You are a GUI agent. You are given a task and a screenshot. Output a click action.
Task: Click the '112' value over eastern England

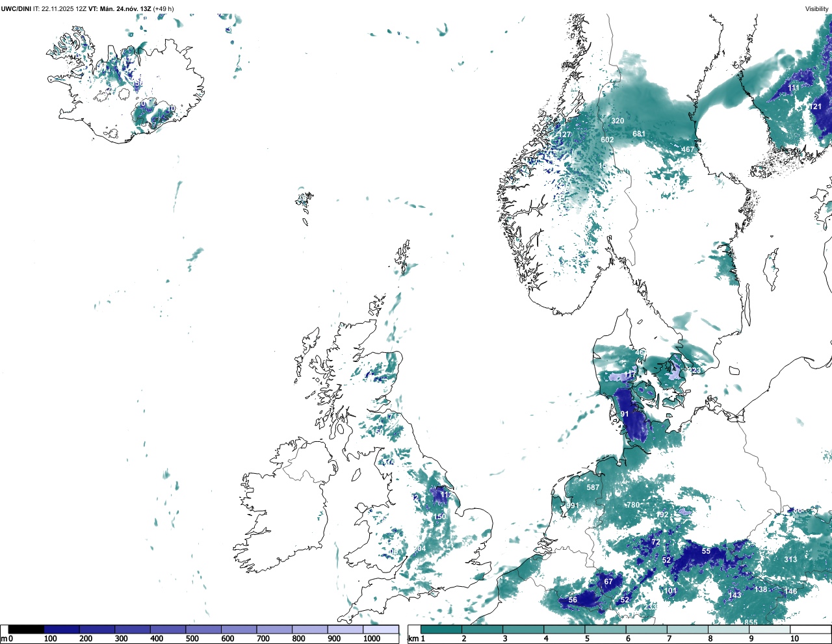446,495
